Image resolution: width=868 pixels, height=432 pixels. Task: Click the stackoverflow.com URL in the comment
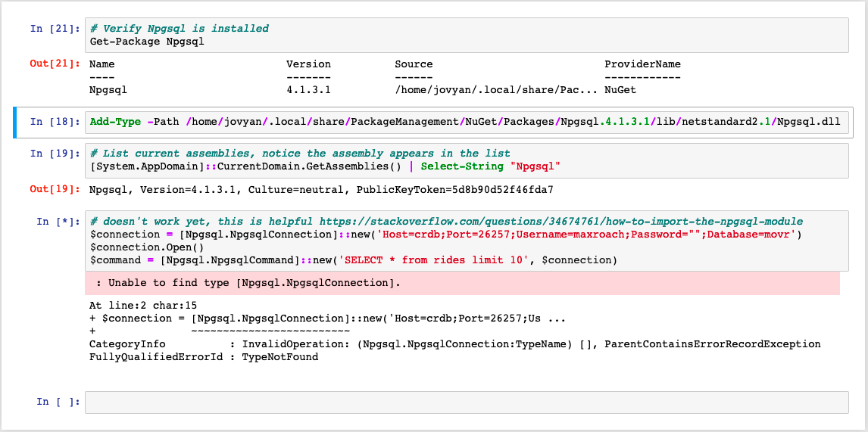point(560,221)
